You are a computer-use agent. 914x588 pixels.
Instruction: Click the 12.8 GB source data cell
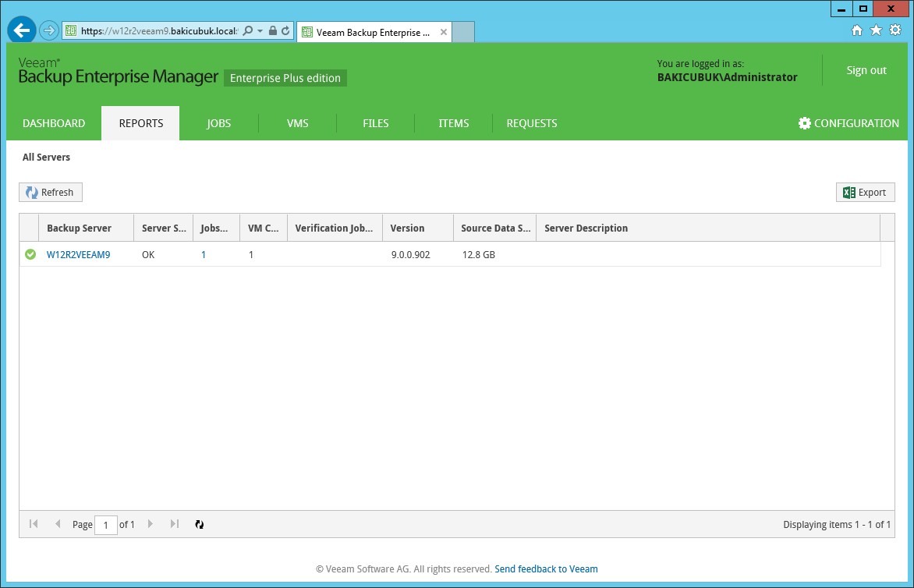point(479,255)
